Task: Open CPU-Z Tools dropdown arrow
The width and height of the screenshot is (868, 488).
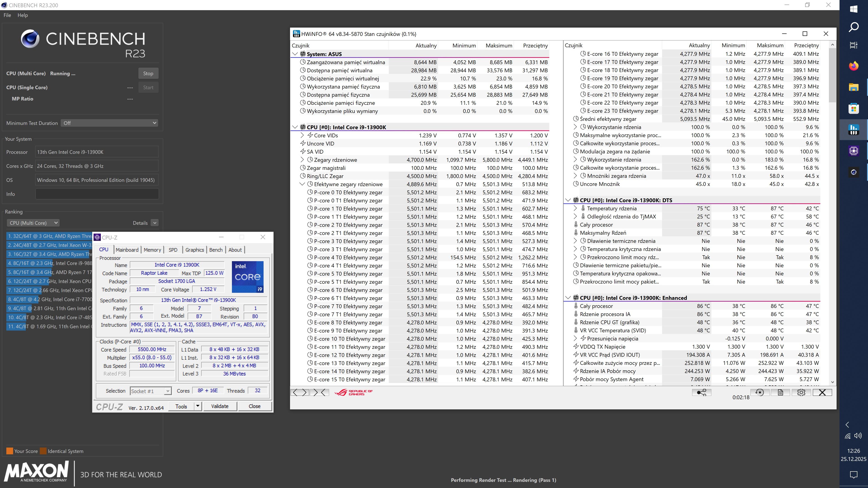Action: 198,406
